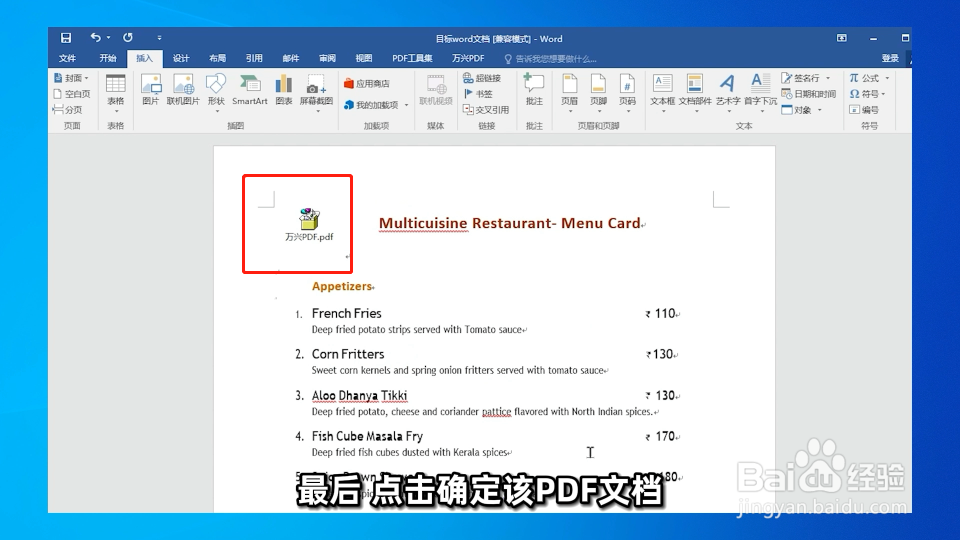Open the Quick Access Toolbar customize arrow
The image size is (960, 540).
coord(159,38)
